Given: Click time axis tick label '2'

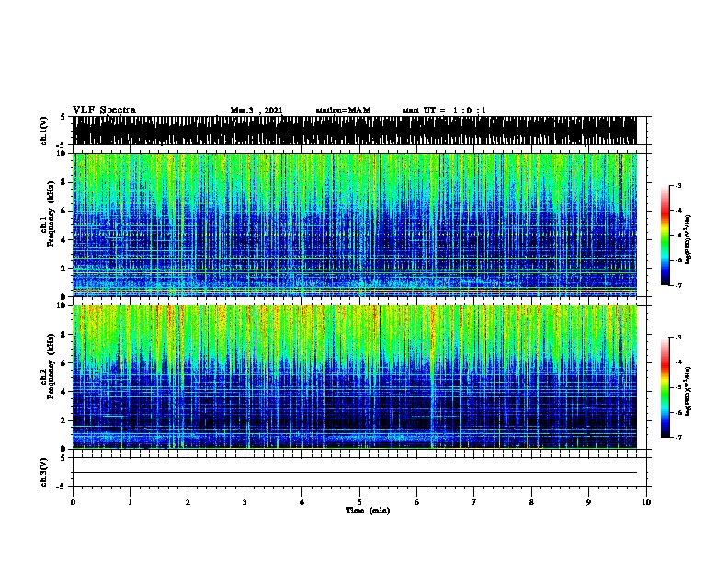Looking at the screenshot, I should click(188, 501).
